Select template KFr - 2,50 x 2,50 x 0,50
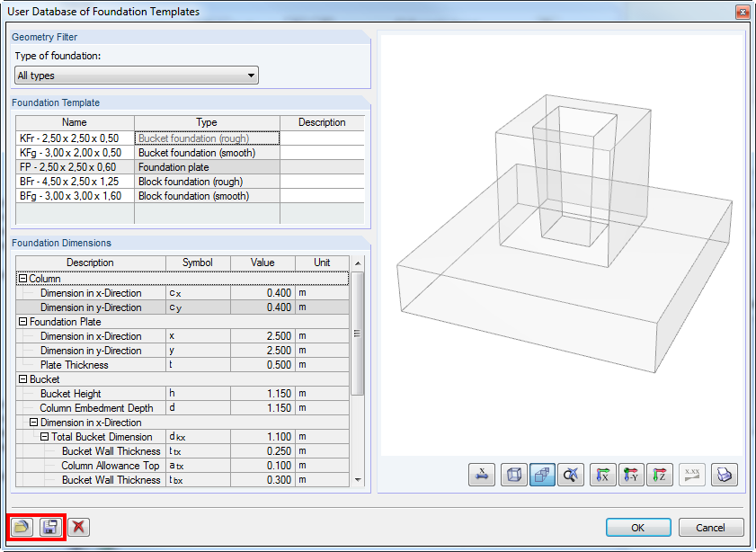 75,138
